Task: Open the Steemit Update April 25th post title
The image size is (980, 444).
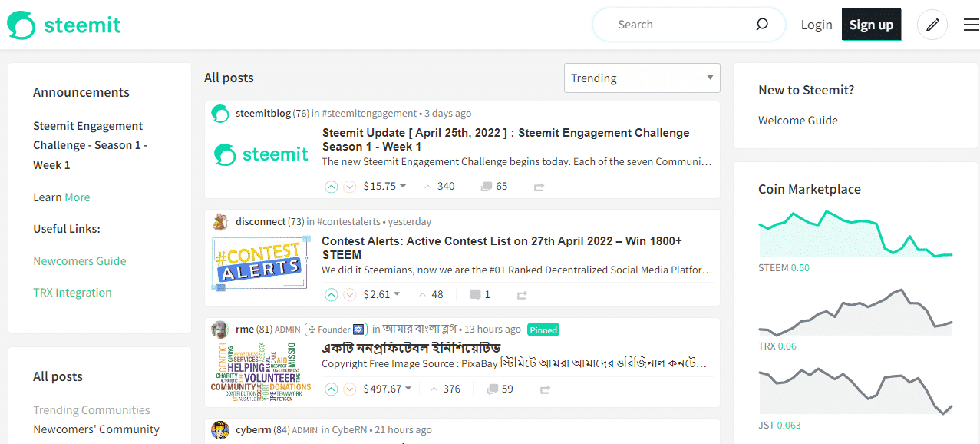Action: pyautogui.click(x=506, y=140)
